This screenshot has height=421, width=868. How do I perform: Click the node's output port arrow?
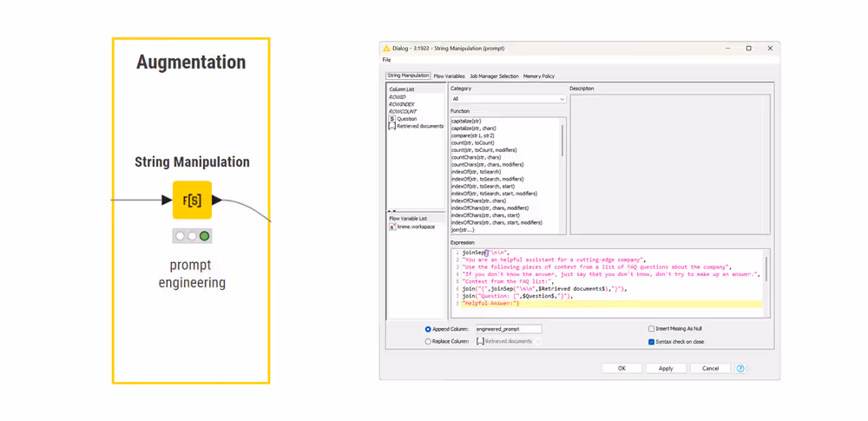pos(217,201)
